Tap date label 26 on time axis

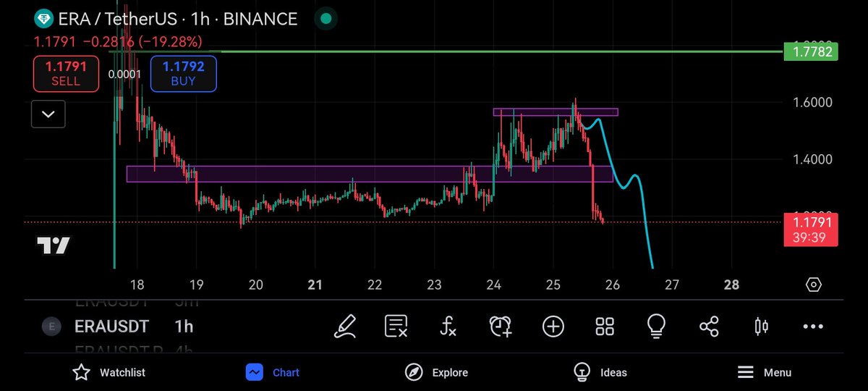612,285
